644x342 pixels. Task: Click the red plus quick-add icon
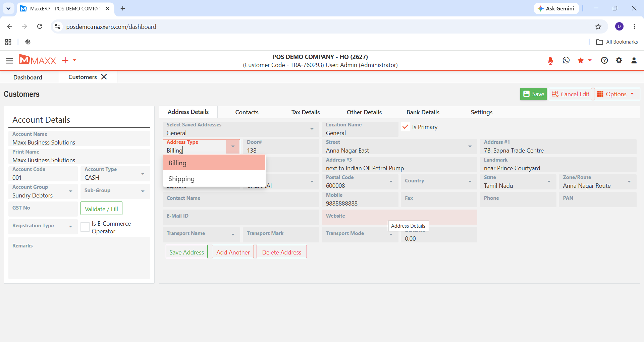[65, 60]
